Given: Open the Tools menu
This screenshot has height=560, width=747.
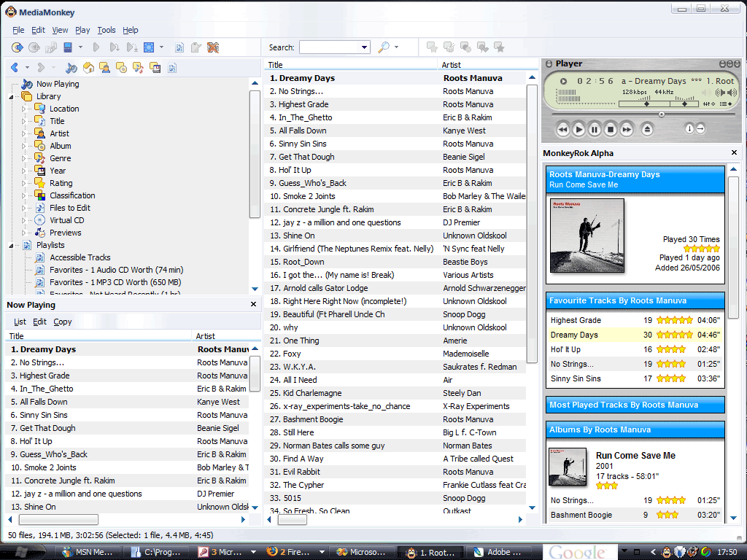Looking at the screenshot, I should pos(107,30).
